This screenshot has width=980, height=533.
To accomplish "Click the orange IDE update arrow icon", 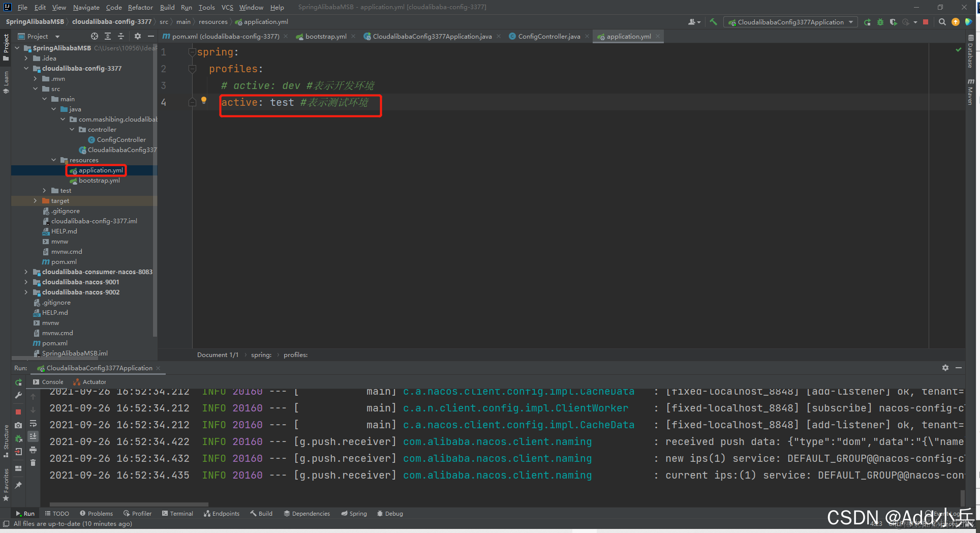I will (x=956, y=22).
